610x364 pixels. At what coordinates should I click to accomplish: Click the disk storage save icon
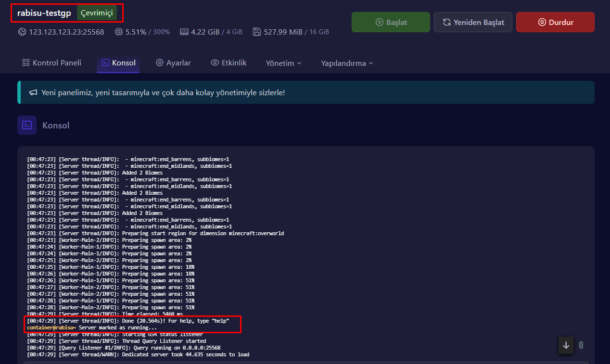tap(257, 32)
